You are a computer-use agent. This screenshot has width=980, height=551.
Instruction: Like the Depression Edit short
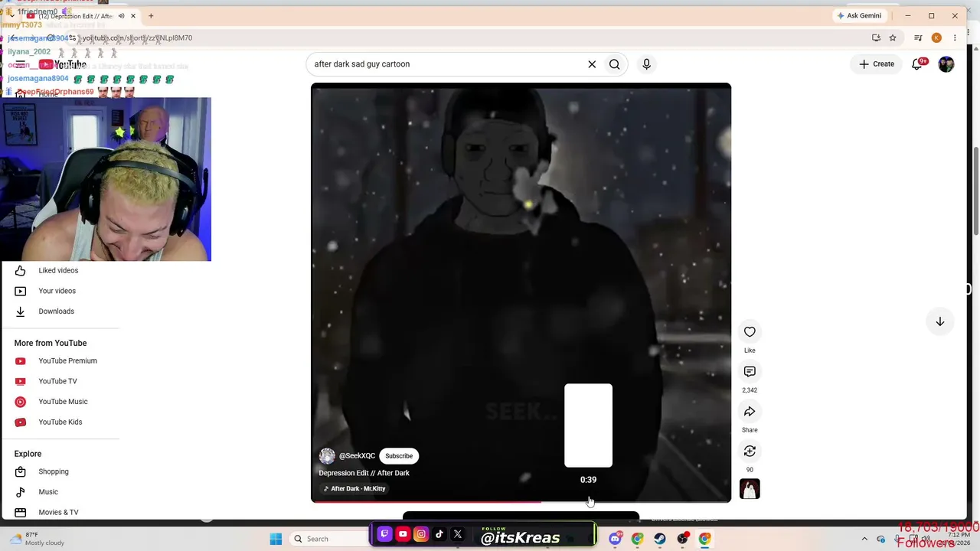pyautogui.click(x=750, y=332)
